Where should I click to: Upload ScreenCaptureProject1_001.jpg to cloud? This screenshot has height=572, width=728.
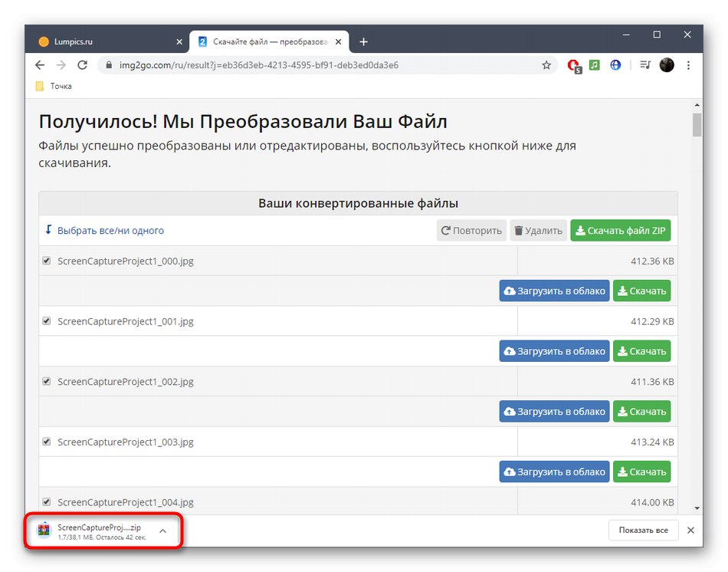[x=554, y=351]
